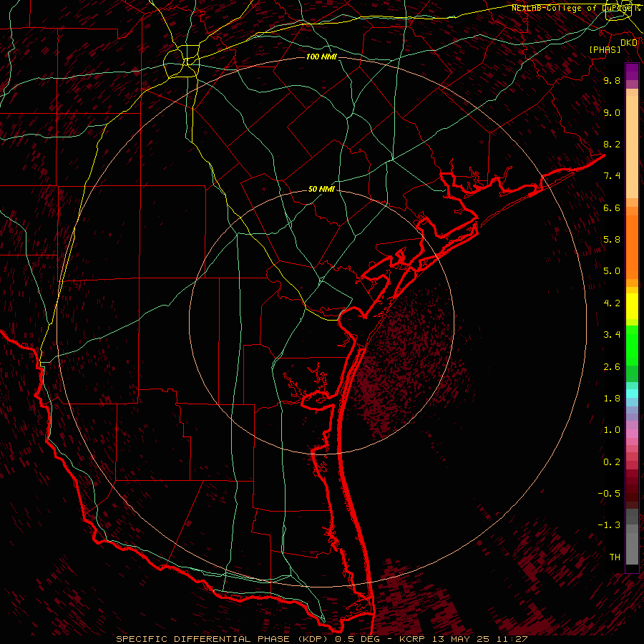Image resolution: width=644 pixels, height=644 pixels.
Task: Click the light peach band of the color scale
Action: pyautogui.click(x=632, y=147)
